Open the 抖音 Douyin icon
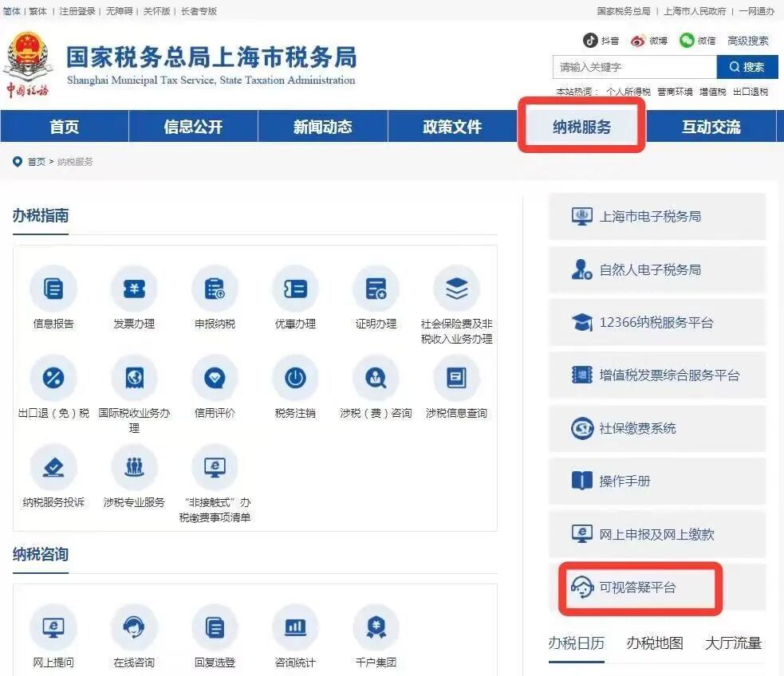 point(590,41)
